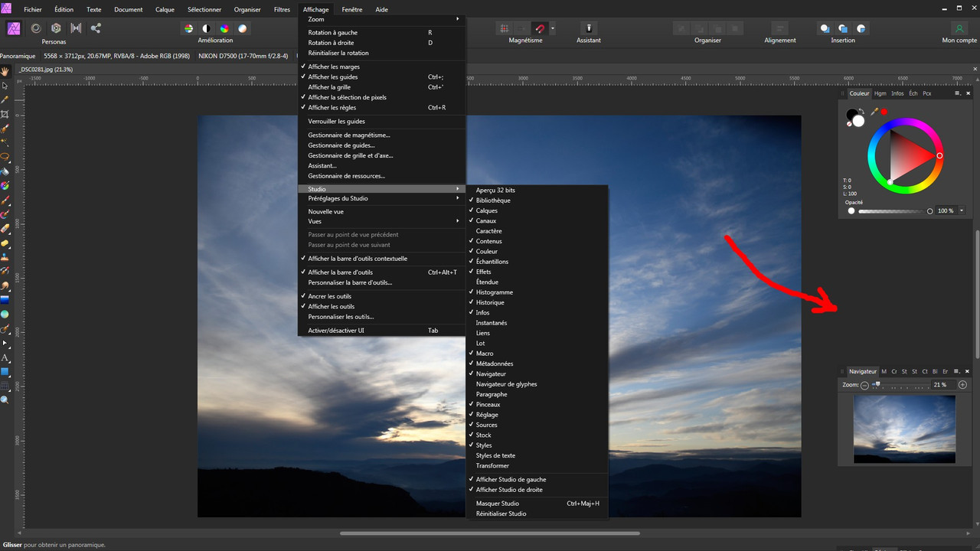
Task: Select the Color Picker tool
Action: [x=5, y=99]
